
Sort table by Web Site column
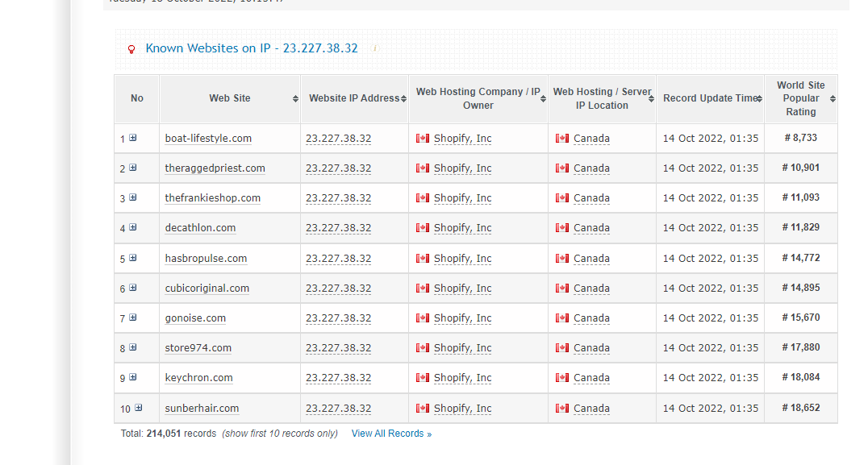coord(230,98)
